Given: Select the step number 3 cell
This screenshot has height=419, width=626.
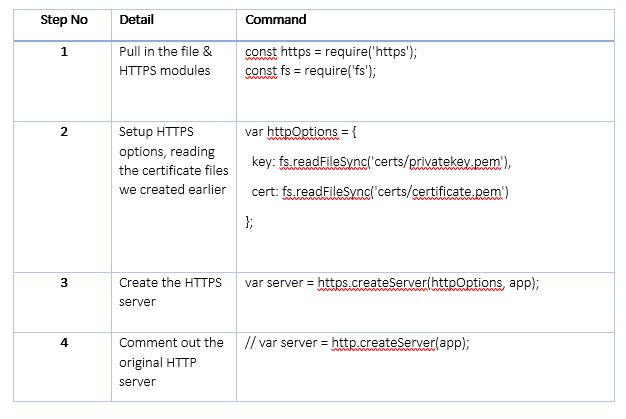Looking at the screenshot, I should [64, 283].
